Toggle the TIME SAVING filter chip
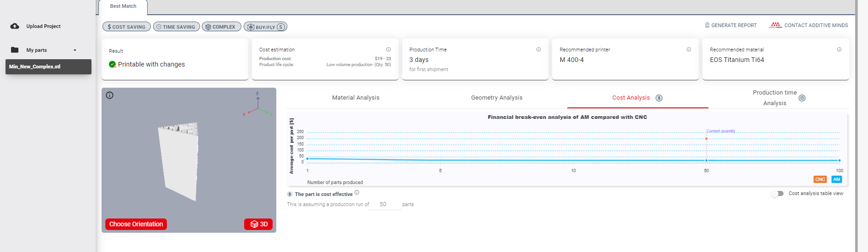The image size is (868, 252). [x=176, y=27]
